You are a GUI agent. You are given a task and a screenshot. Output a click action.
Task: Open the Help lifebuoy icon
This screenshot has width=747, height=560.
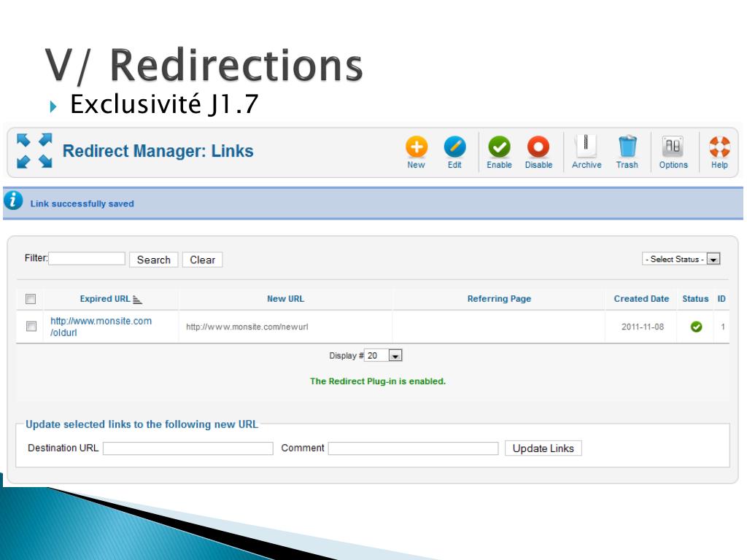click(719, 147)
